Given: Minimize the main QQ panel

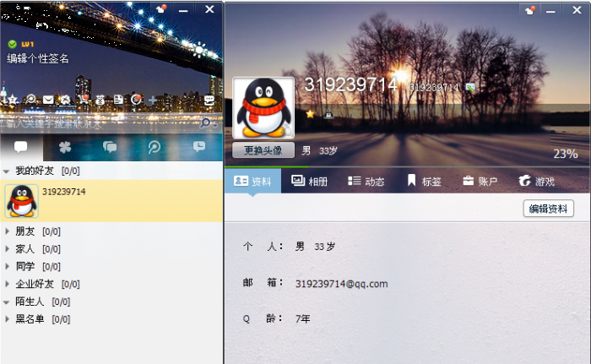Looking at the screenshot, I should [183, 10].
